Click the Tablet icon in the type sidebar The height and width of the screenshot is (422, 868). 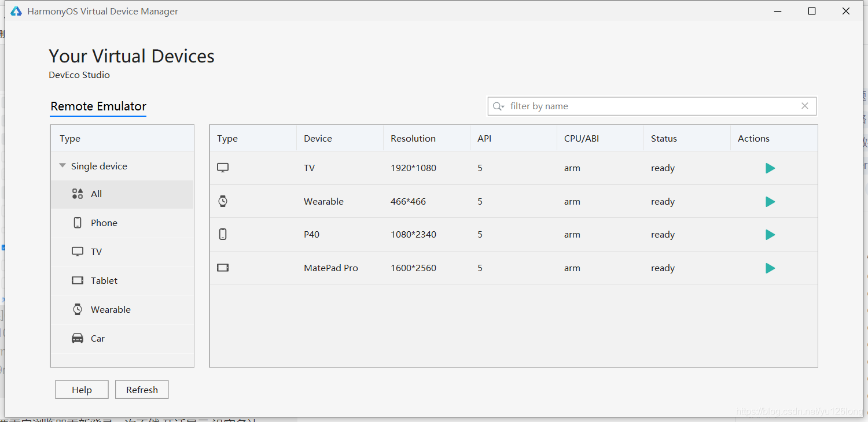click(x=78, y=280)
